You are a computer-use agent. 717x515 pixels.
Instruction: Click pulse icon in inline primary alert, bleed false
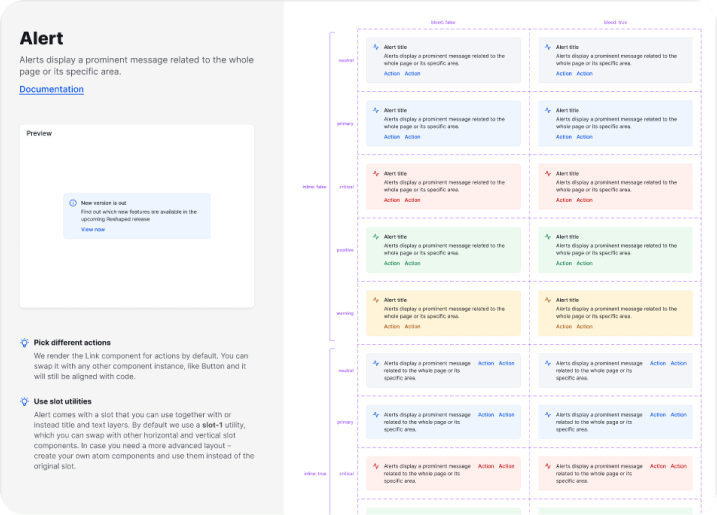(x=376, y=415)
